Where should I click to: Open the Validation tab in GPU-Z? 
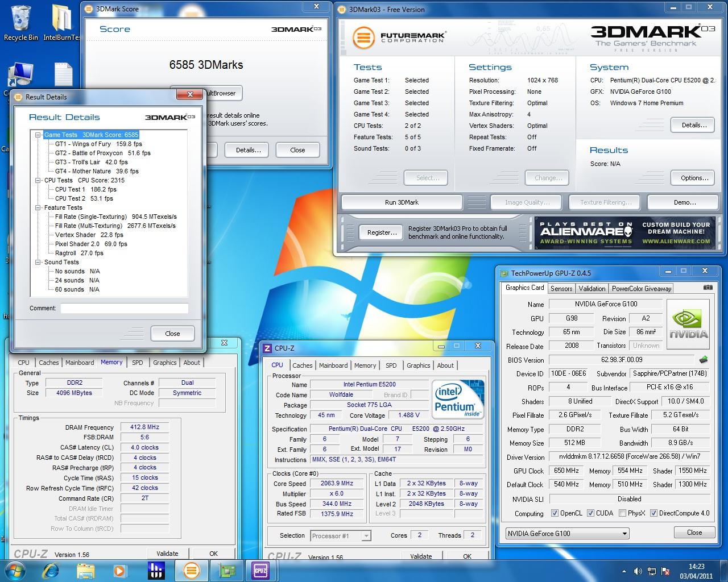tap(592, 288)
